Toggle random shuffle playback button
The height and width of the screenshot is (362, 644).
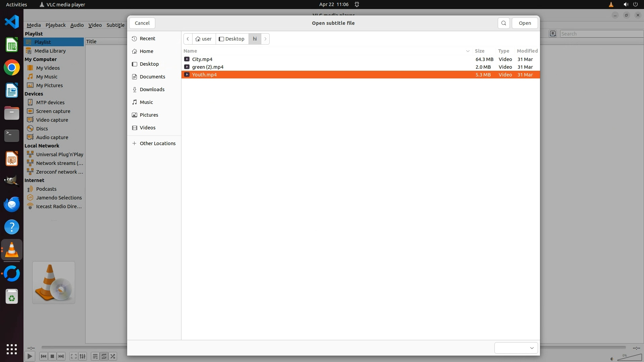pyautogui.click(x=113, y=356)
